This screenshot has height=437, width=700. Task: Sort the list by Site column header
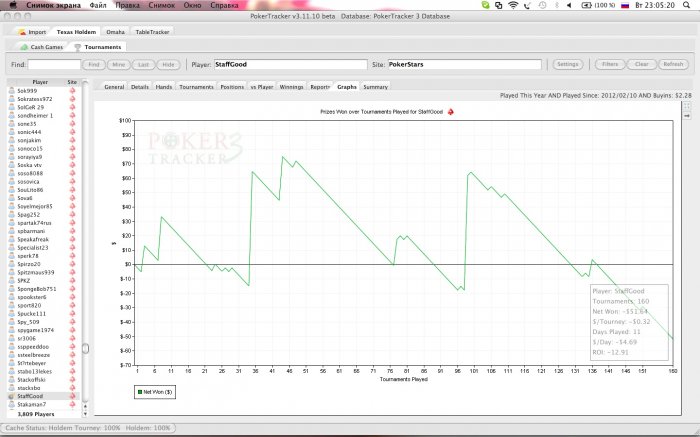(x=72, y=82)
